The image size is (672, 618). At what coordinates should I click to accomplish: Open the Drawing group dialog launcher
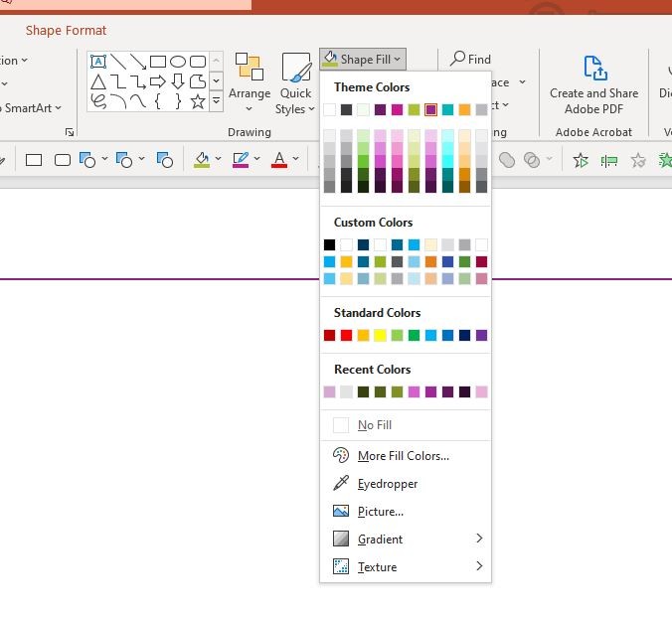pos(70,132)
